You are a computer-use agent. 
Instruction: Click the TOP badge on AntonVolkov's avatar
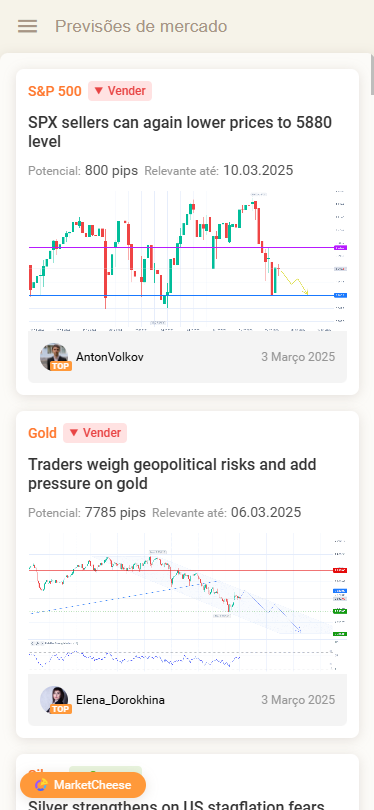(61, 366)
